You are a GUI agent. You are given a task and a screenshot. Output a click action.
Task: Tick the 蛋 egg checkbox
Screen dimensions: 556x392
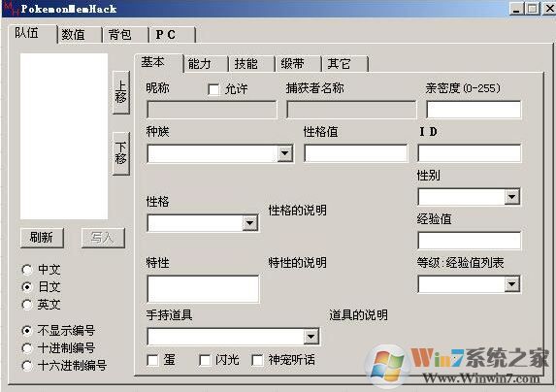(x=152, y=360)
